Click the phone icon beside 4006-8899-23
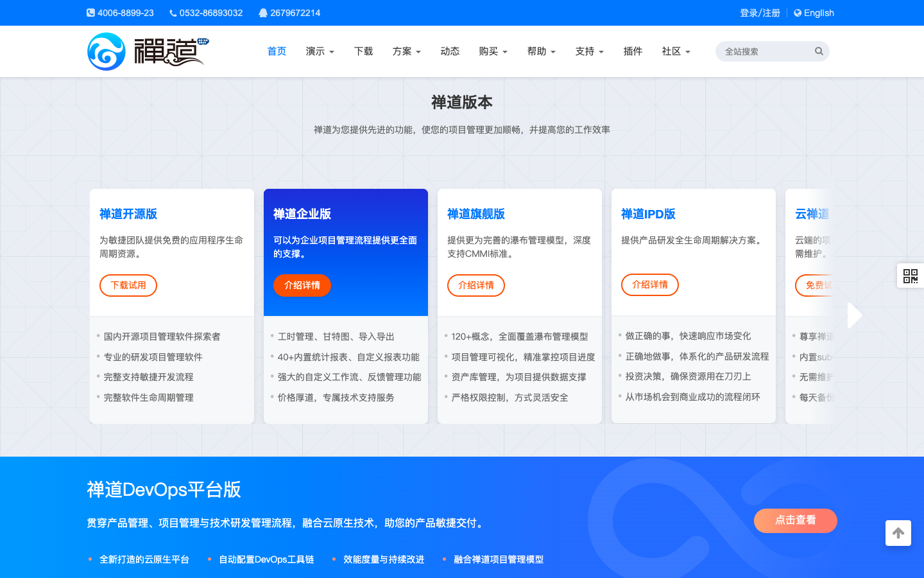The width and height of the screenshot is (924, 578). coord(89,12)
